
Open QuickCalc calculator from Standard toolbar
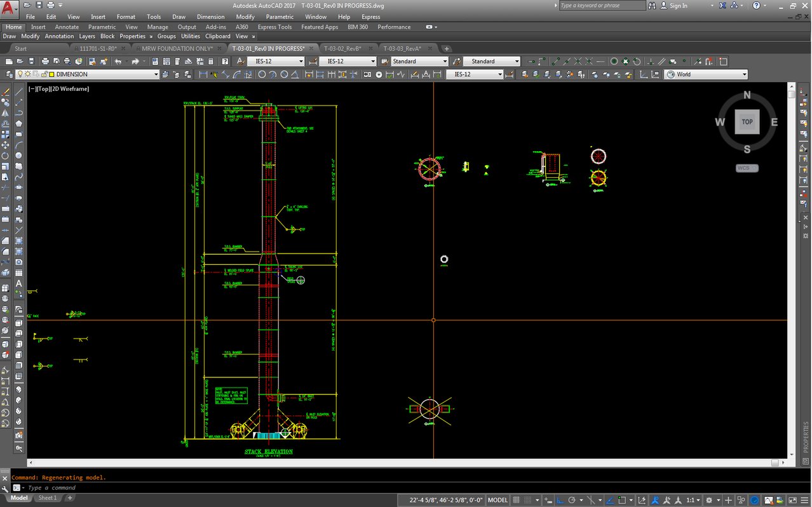210,62
